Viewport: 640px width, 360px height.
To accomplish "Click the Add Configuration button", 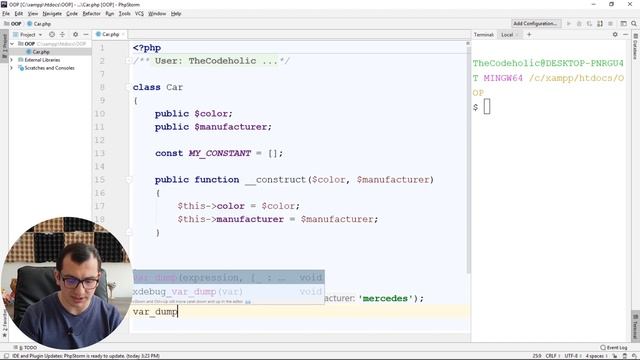I will pos(536,24).
